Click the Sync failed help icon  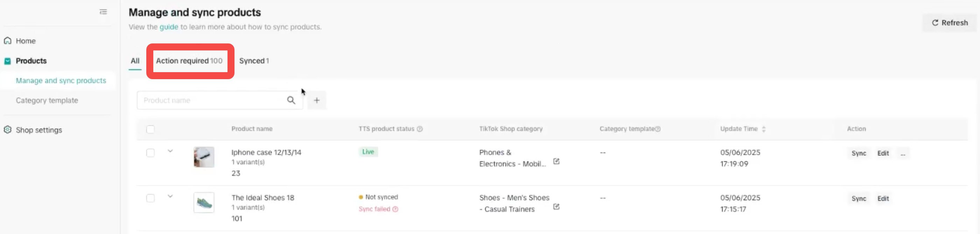[x=395, y=209]
